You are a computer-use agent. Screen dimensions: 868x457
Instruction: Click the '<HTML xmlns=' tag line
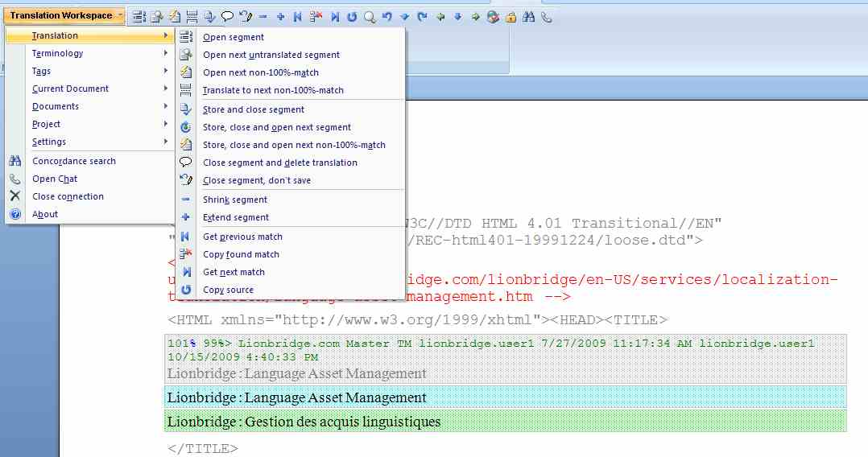pyautogui.click(x=417, y=319)
